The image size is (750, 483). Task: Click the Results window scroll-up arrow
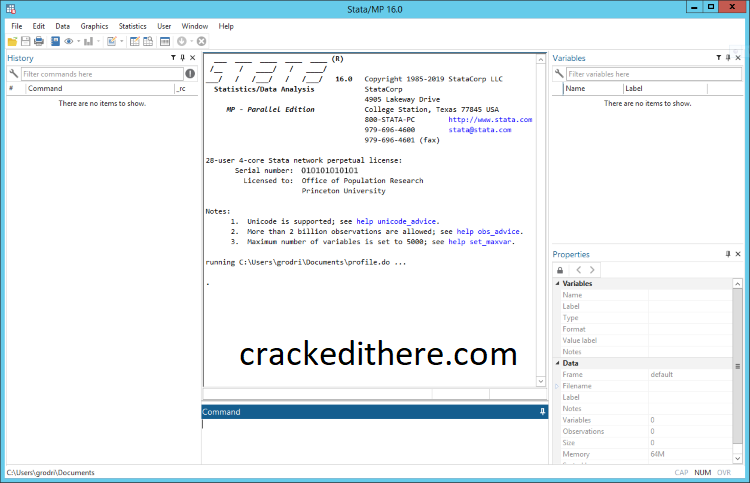[x=541, y=59]
